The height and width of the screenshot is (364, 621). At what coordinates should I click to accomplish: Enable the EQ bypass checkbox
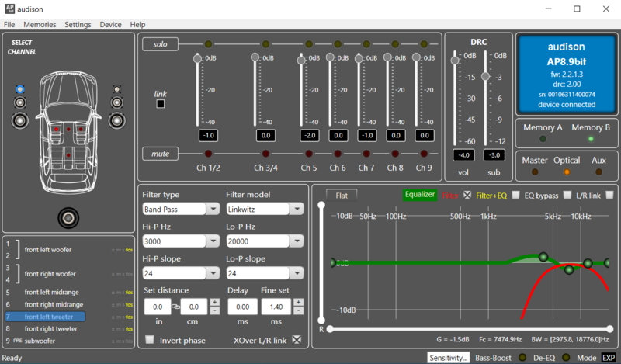567,195
